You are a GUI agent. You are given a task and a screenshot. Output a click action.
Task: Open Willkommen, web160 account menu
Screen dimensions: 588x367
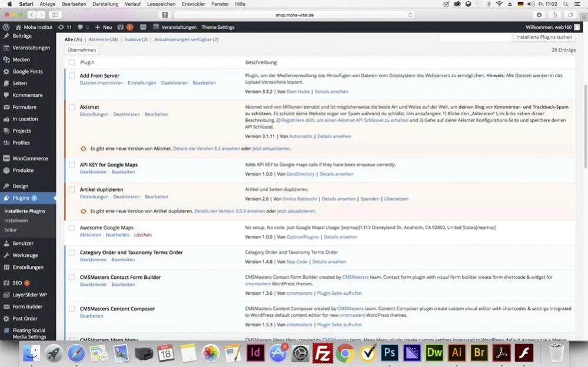pos(552,27)
